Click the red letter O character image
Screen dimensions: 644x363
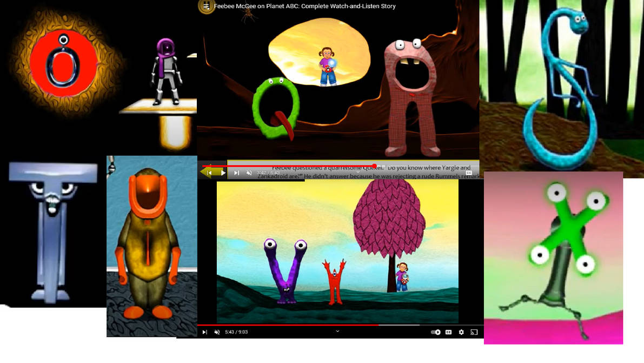(x=63, y=64)
